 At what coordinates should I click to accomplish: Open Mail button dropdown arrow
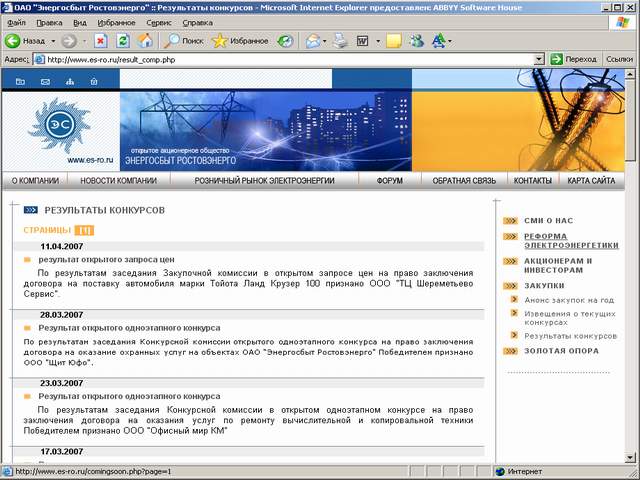[x=324, y=41]
